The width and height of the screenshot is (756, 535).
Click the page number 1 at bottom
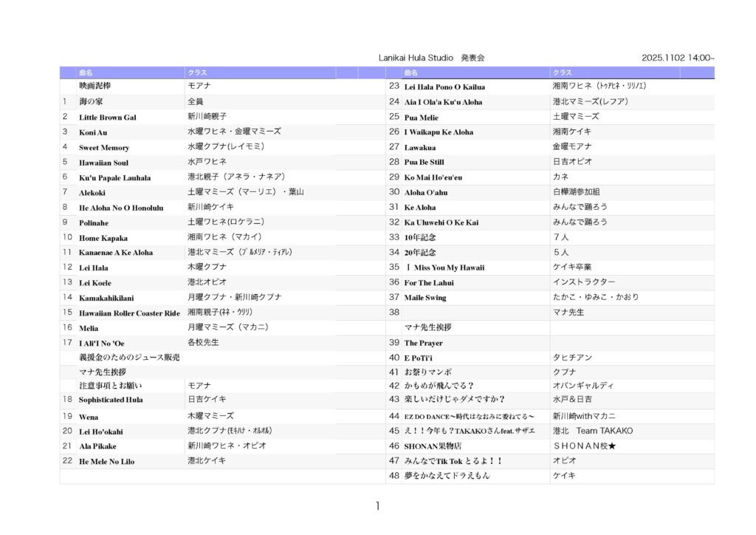pos(378,506)
